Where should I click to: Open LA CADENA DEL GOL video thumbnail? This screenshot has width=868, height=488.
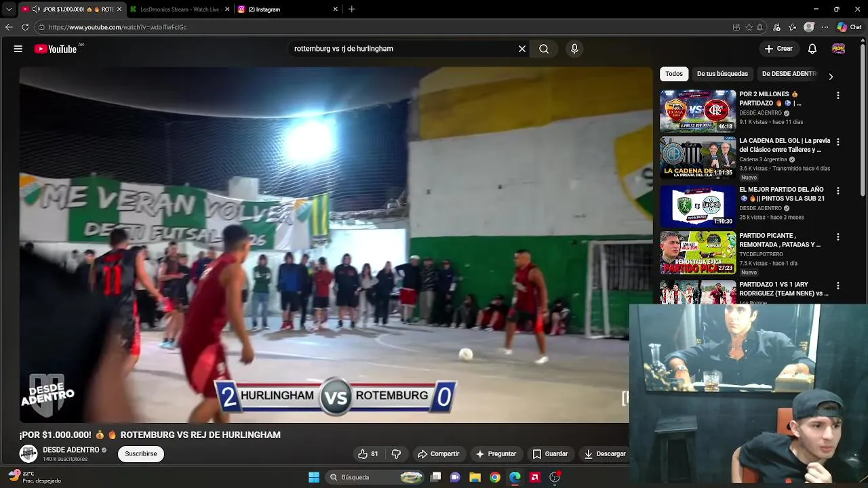(x=698, y=159)
